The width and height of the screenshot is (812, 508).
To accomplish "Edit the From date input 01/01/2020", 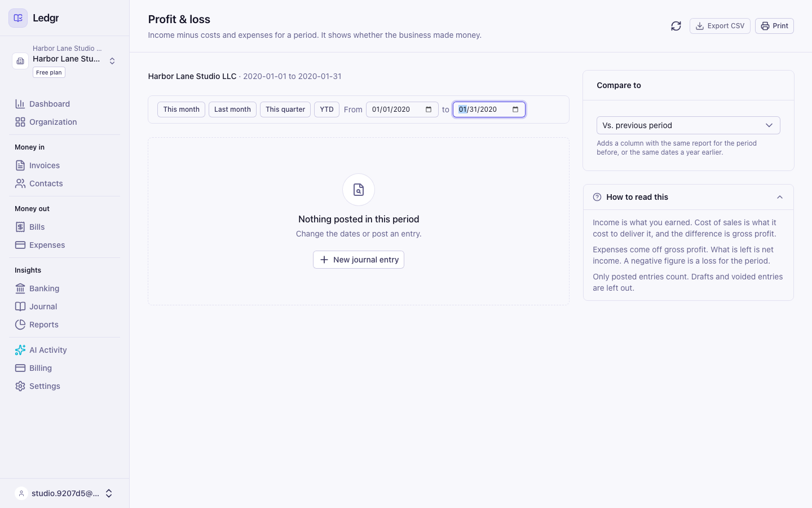I will click(402, 110).
